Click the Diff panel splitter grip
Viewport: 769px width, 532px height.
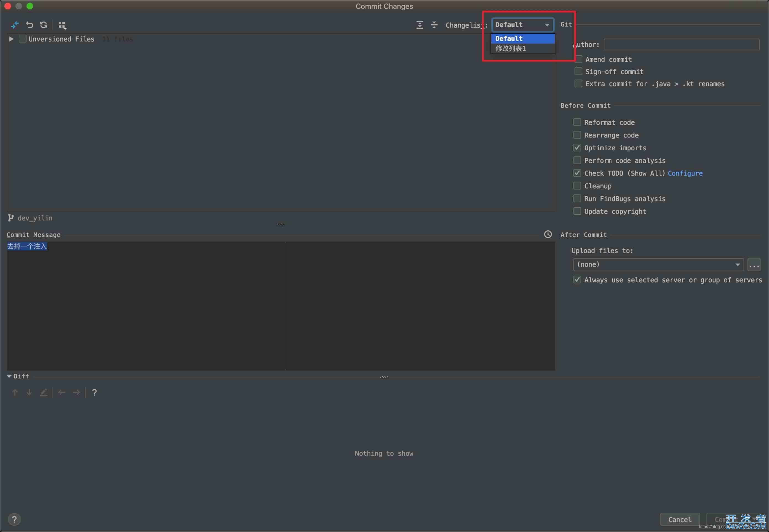click(x=384, y=377)
